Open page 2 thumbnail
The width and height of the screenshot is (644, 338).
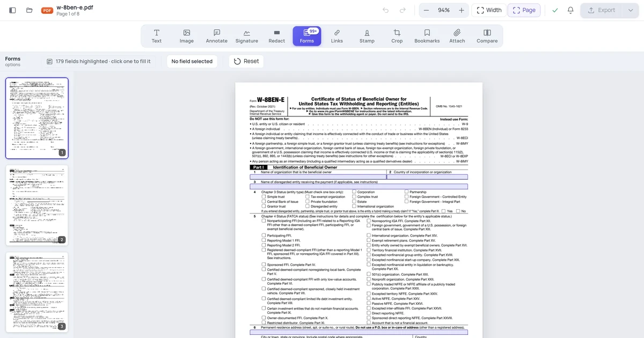(37, 205)
